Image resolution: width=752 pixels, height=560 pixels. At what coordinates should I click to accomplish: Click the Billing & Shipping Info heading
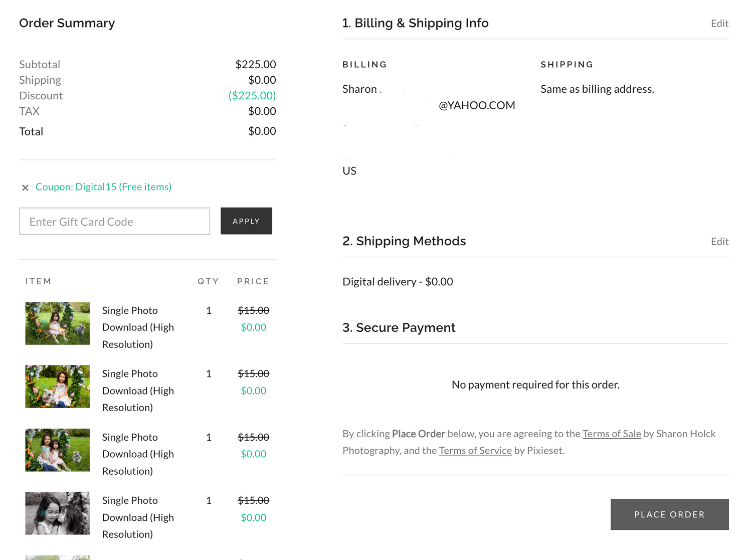pyautogui.click(x=415, y=23)
